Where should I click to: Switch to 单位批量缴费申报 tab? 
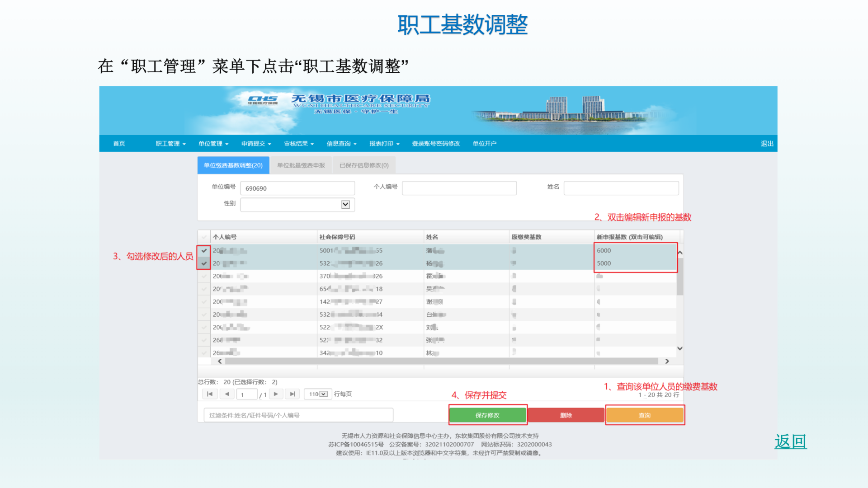tap(301, 165)
